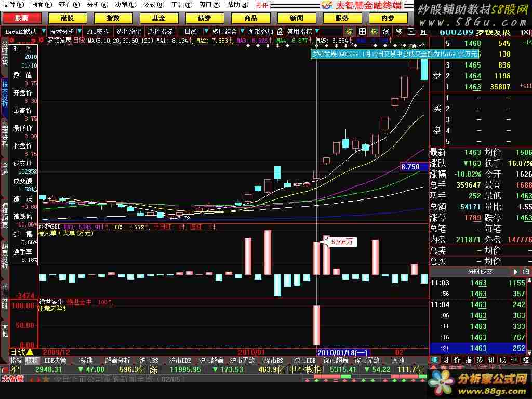Click the 委托 trading button

tap(262, 5)
